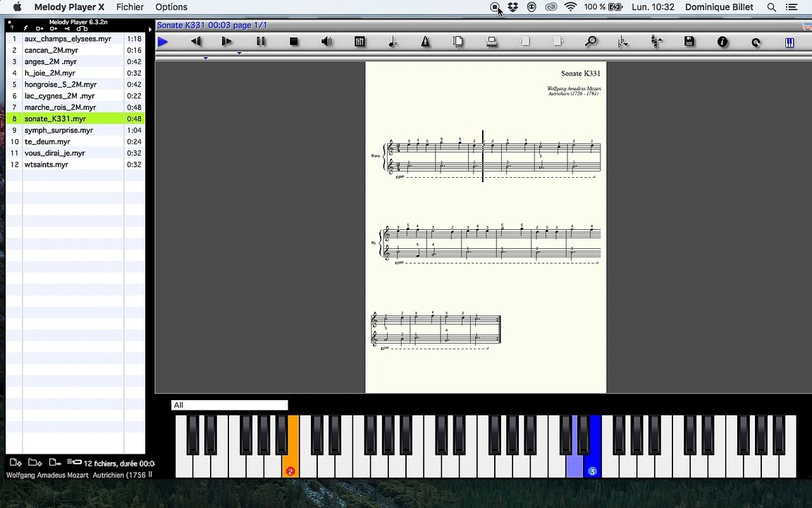Go to previous page icon
Screen dimensions: 812x508
pyautogui.click(x=525, y=42)
